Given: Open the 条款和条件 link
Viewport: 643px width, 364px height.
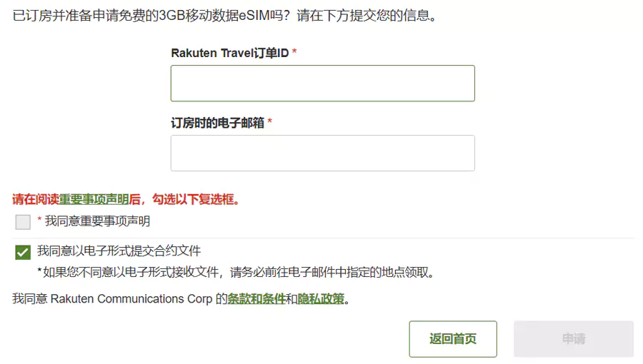Looking at the screenshot, I should point(256,299).
